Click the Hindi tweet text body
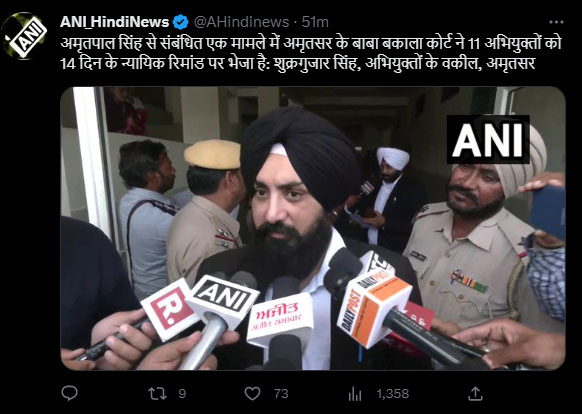 pos(311,54)
